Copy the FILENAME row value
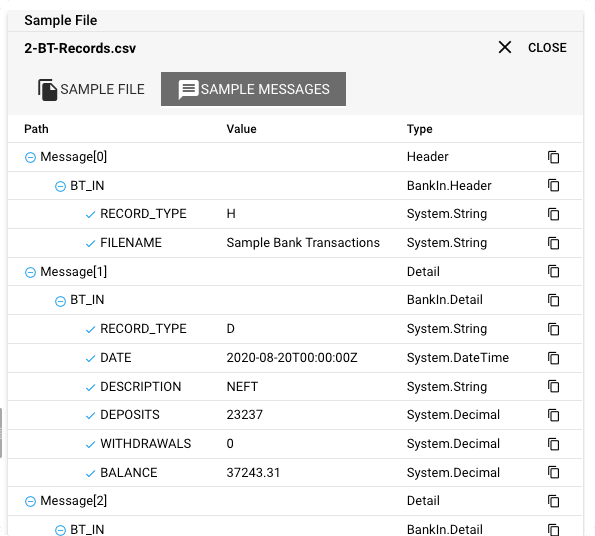Screen dimensions: 595x536 [x=553, y=243]
